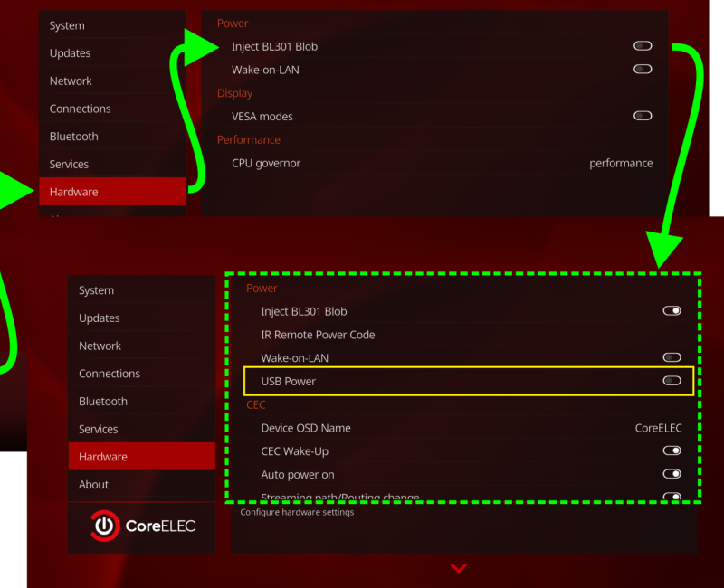
Task: Toggle Wake-on-LAN in the upper panel
Action: (643, 70)
